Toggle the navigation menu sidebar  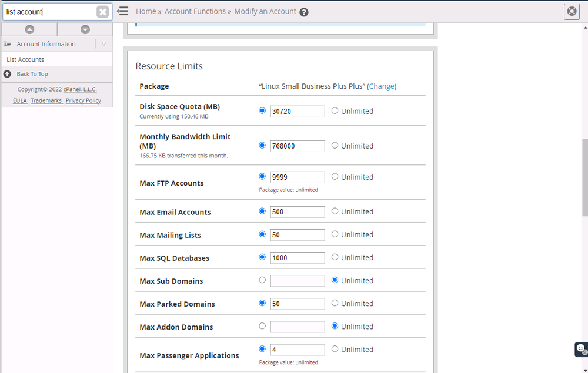(123, 11)
